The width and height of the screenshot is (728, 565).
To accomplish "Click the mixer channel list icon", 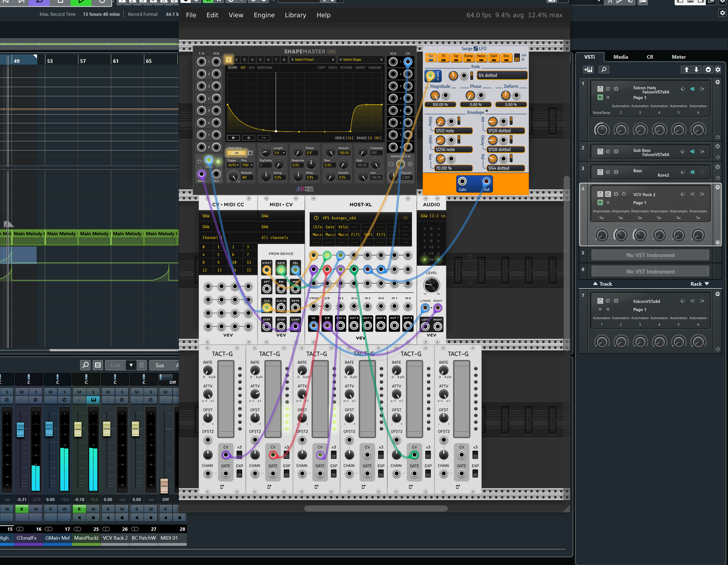I will tap(98, 365).
